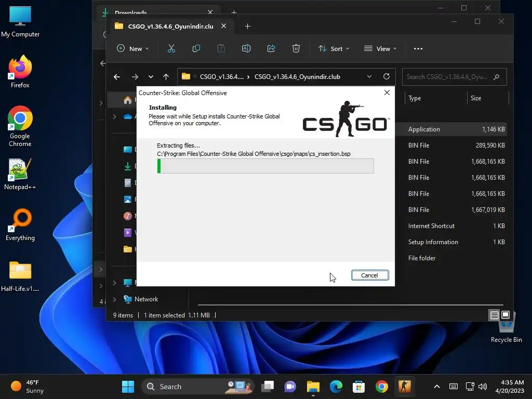Add a new Explorer tab
The image size is (532, 399).
[x=248, y=26]
